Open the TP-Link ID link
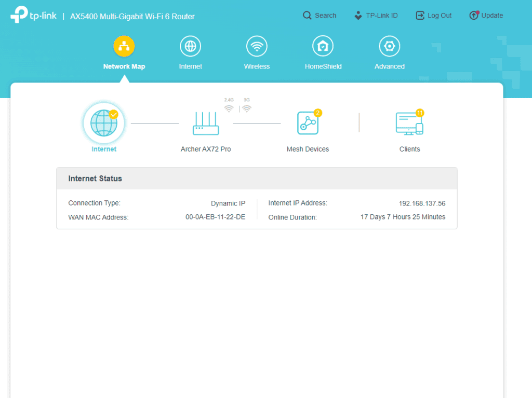Viewport: 532px width, 398px height. tap(376, 16)
